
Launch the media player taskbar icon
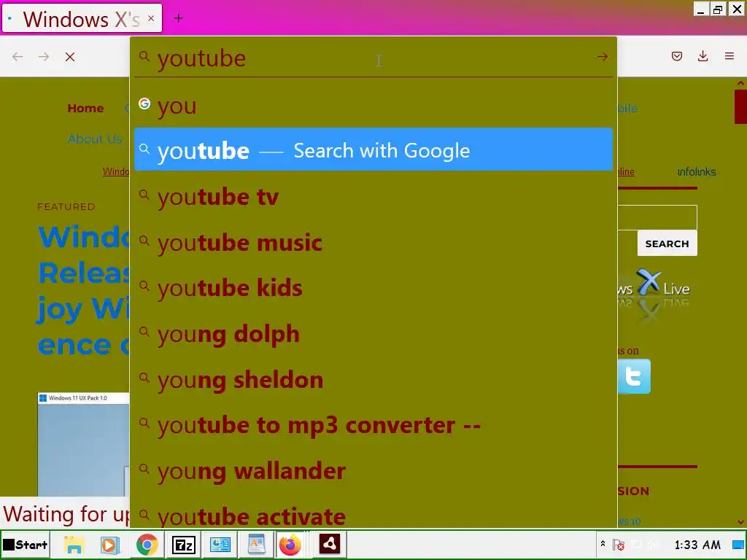click(x=109, y=544)
